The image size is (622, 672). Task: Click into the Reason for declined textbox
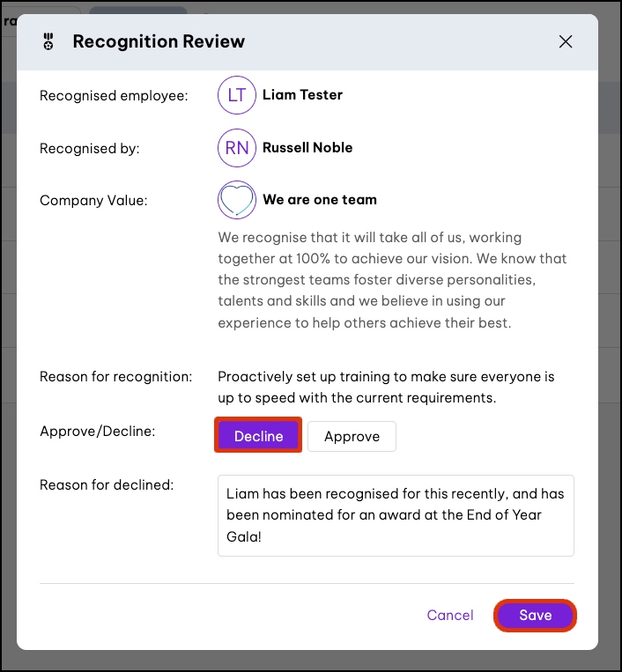coord(396,515)
